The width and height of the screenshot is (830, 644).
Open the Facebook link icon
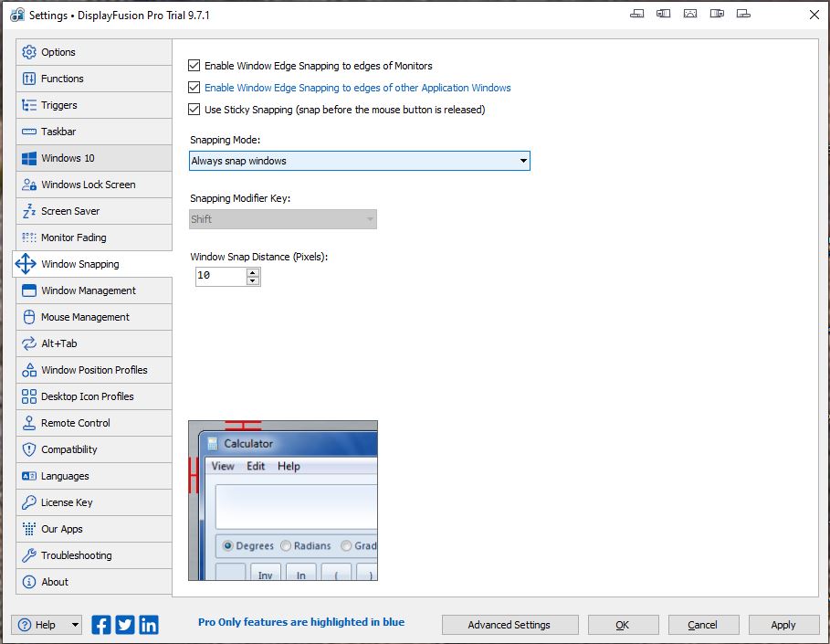(101, 625)
